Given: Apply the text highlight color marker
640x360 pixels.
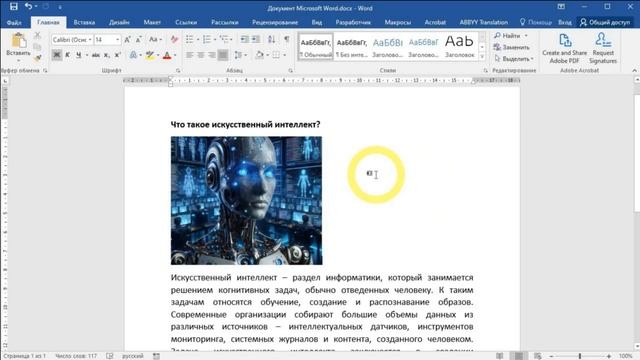Looking at the screenshot, I should click(x=150, y=55).
